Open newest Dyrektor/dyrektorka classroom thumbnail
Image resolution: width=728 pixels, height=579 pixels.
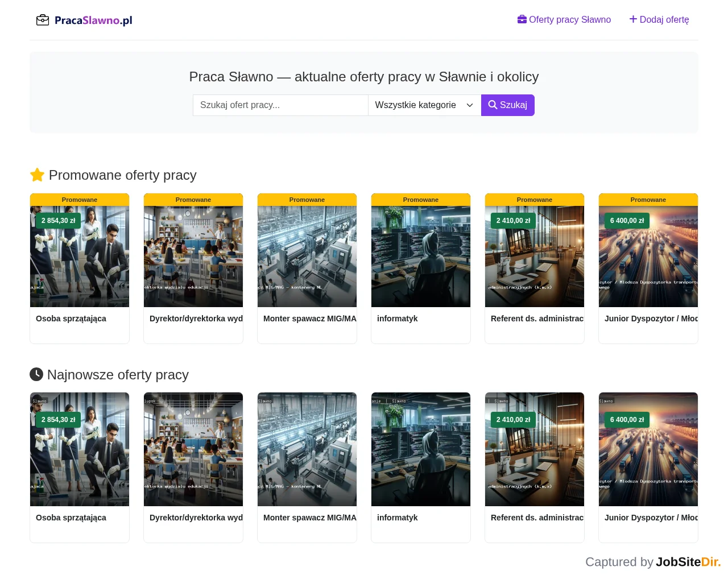point(193,449)
